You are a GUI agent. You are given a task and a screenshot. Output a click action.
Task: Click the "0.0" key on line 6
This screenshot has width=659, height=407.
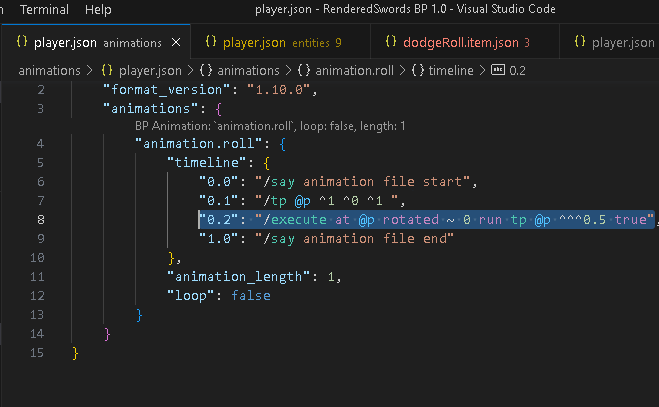pyautogui.click(x=219, y=182)
